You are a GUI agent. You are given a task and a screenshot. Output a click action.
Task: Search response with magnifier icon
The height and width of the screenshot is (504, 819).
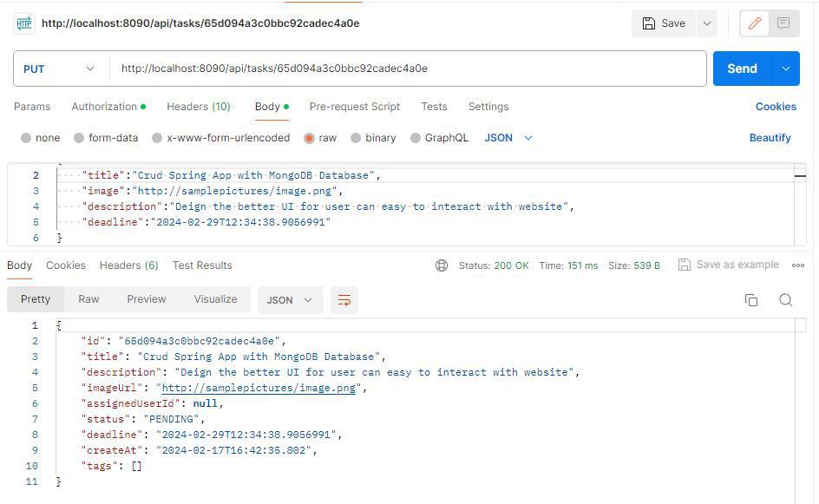click(x=785, y=300)
